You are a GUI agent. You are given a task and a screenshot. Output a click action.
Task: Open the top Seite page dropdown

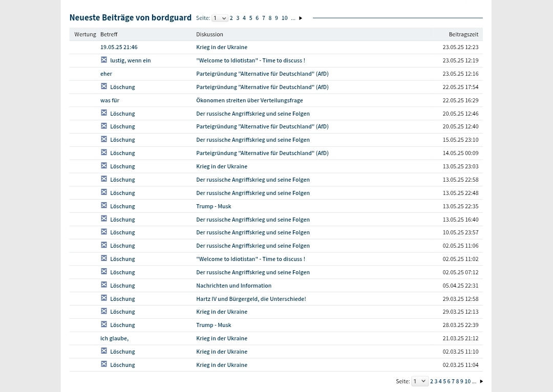pos(220,18)
